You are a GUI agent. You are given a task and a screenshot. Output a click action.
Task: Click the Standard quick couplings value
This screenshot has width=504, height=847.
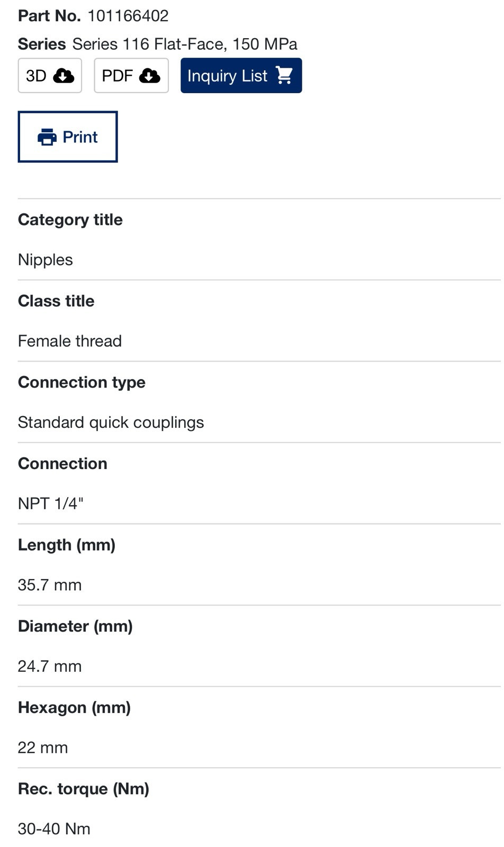coord(111,422)
